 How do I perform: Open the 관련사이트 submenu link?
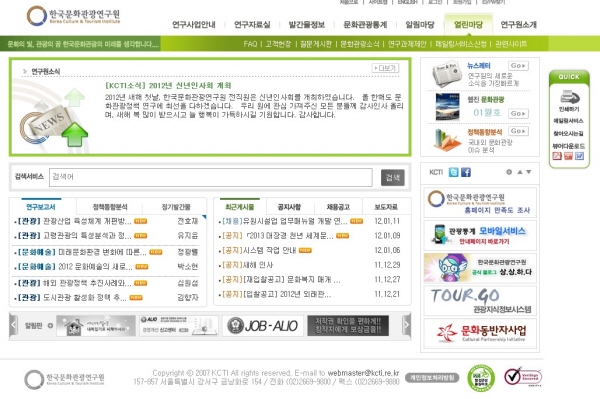pos(511,44)
